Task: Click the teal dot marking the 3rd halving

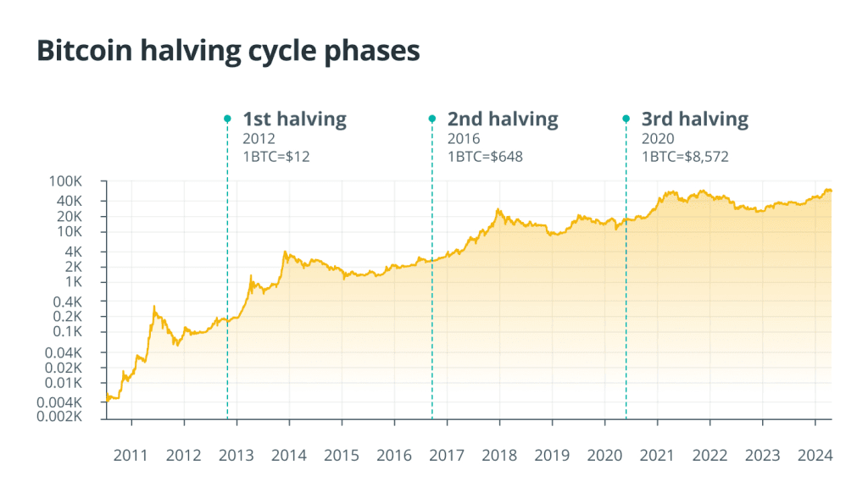Action: [626, 119]
